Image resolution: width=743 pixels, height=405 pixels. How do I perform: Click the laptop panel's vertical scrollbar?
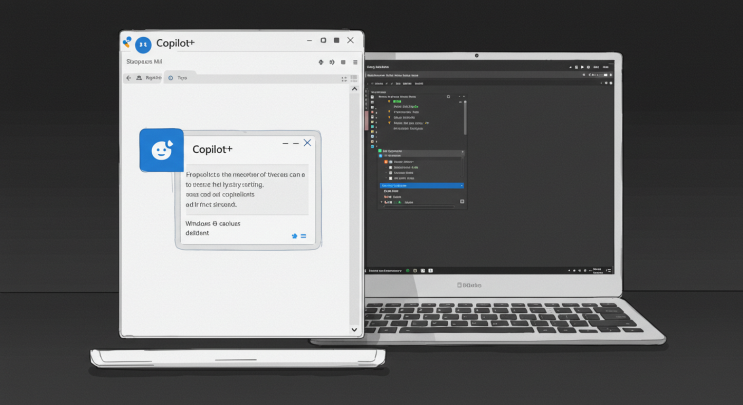[x=465, y=118]
